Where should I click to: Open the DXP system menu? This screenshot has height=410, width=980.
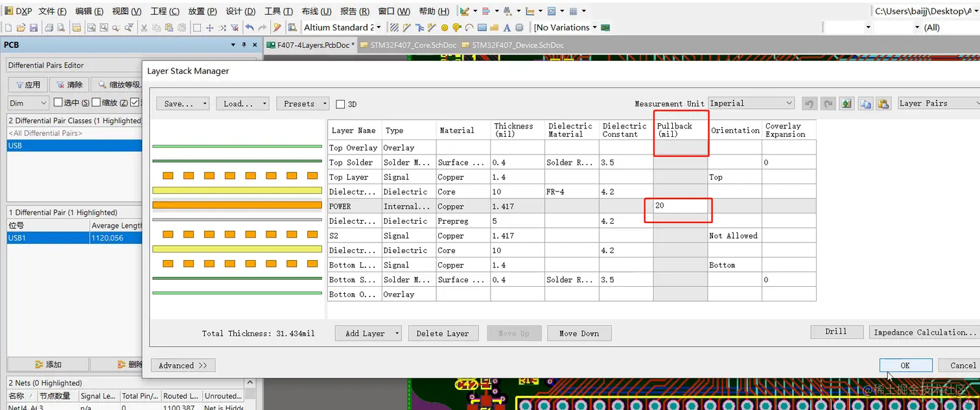click(19, 11)
